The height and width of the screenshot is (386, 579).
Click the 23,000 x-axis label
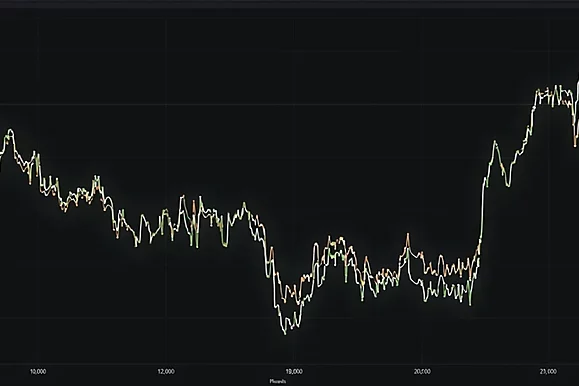pyautogui.click(x=548, y=371)
